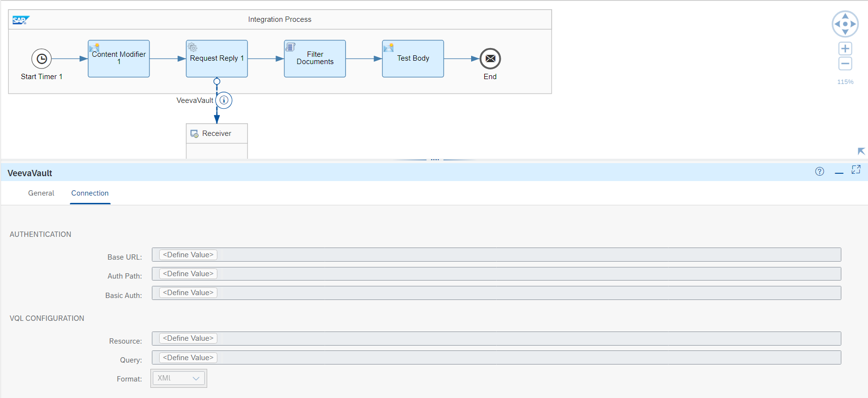Click the Basic Auth Define Value token

188,293
